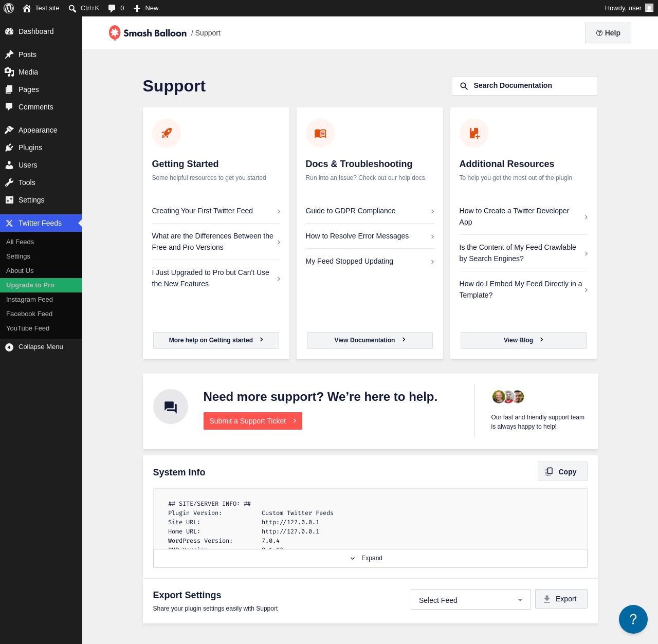Click the support team avatars
The width and height of the screenshot is (658, 644).
pyautogui.click(x=508, y=397)
